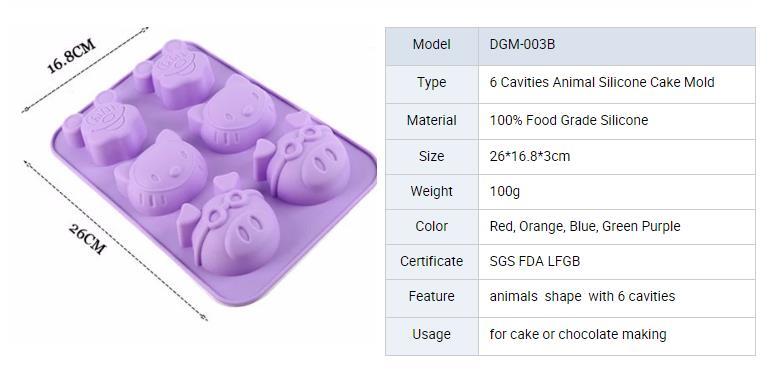Screen dimensions: 772x370
Task: Click the SGS FDA LFGB certificate value
Action: [535, 261]
